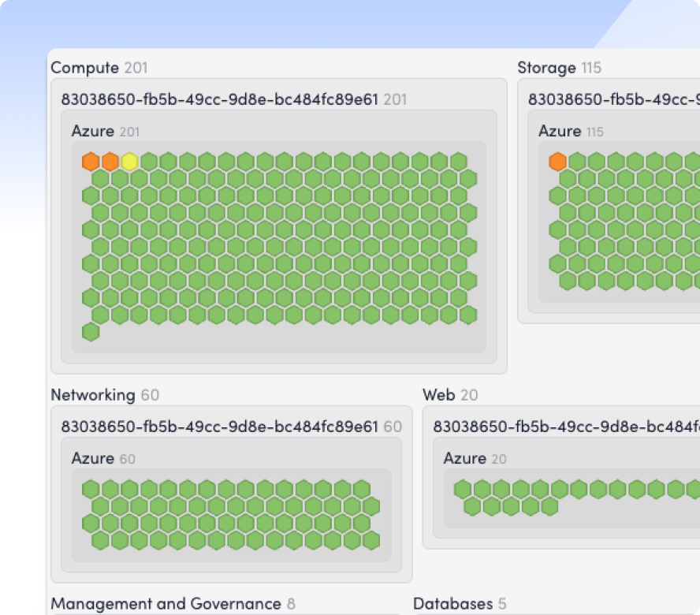Click the Compute 201 category heading
The image size is (700, 615).
click(99, 68)
